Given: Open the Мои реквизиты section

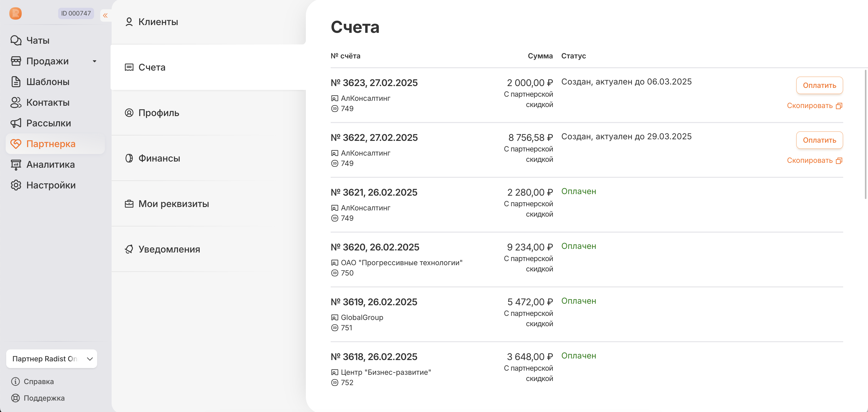Looking at the screenshot, I should [x=174, y=204].
